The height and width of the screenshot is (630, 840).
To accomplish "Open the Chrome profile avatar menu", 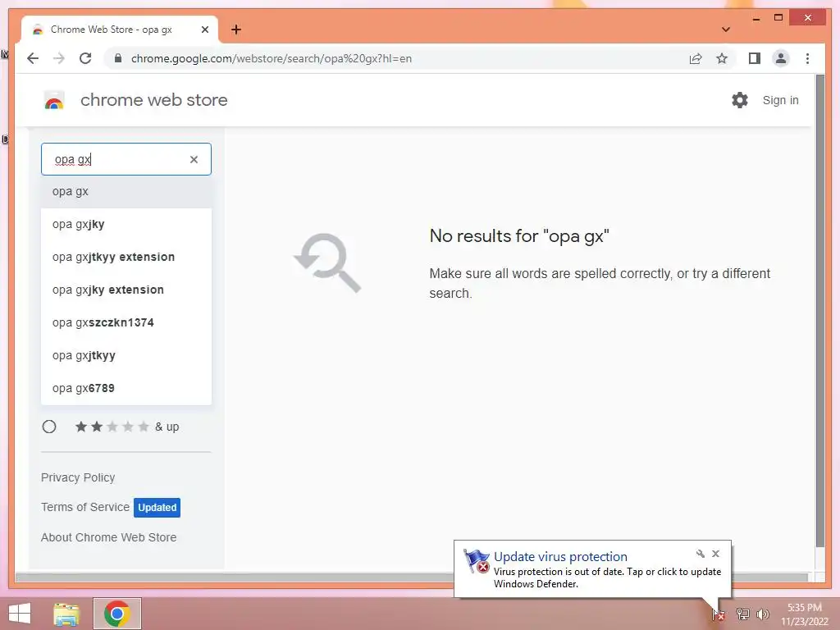I will [781, 58].
